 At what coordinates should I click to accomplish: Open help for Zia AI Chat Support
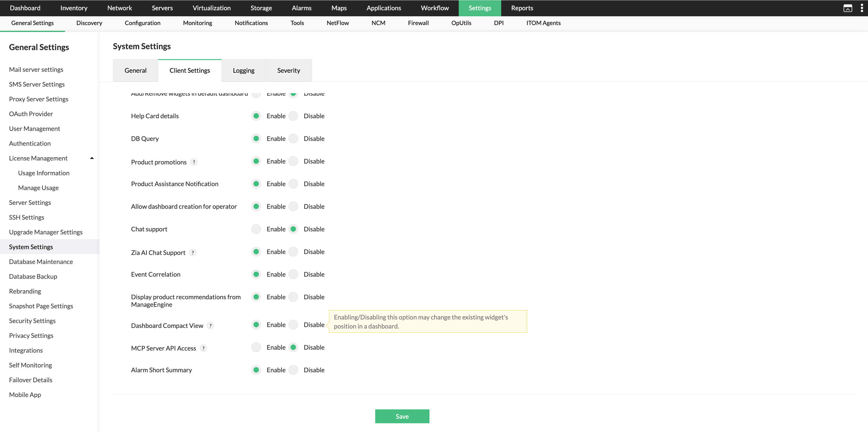click(193, 252)
